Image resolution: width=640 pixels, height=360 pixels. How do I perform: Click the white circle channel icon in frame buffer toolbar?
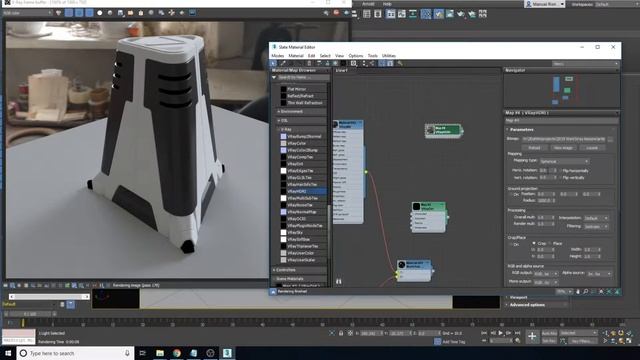click(x=100, y=13)
